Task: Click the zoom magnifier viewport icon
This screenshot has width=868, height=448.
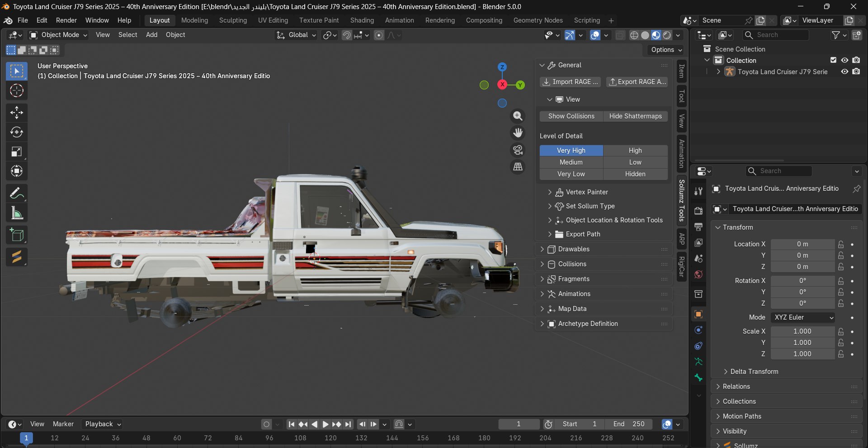Action: coord(518,116)
